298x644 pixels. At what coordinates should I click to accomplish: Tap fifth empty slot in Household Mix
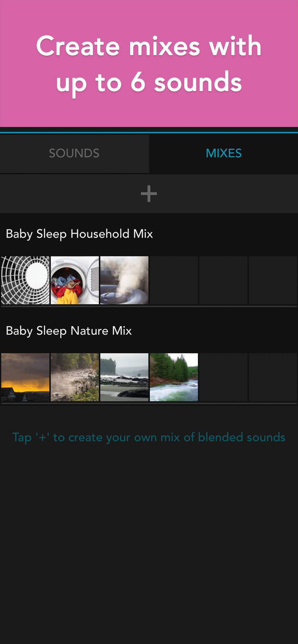coord(223,280)
